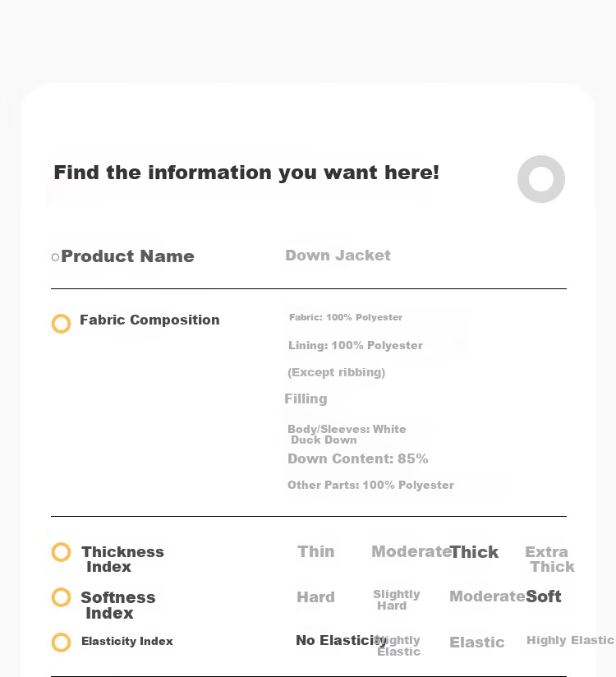Click the Lining 100% Polyester line
This screenshot has width=616, height=677.
[x=356, y=345]
